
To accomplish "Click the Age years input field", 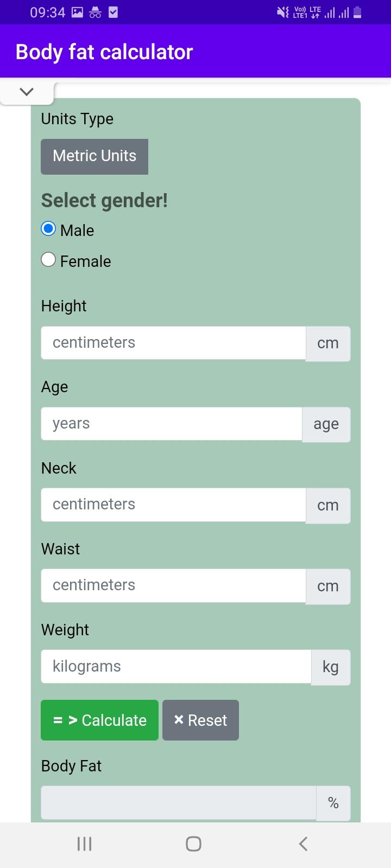I will 172,424.
